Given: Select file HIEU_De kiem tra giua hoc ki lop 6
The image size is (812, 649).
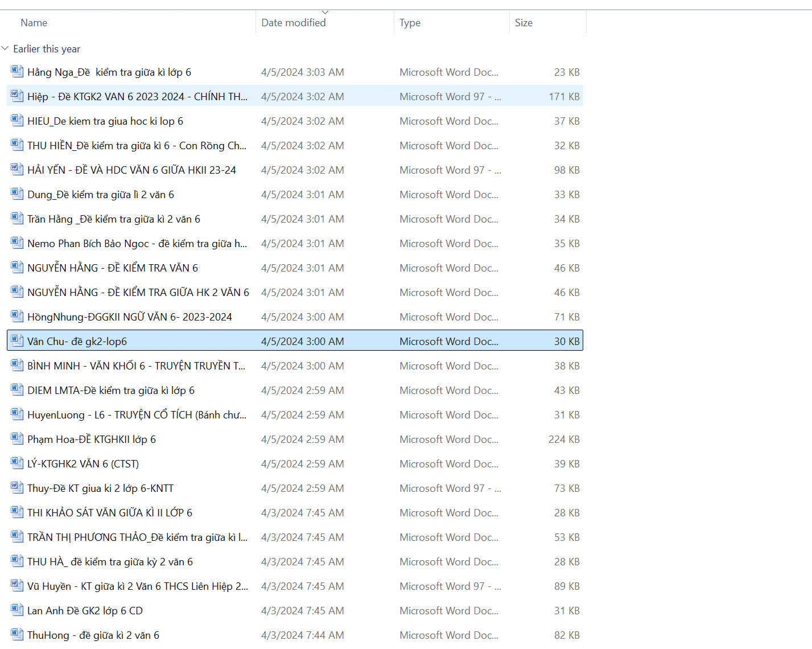Looking at the screenshot, I should coord(105,121).
